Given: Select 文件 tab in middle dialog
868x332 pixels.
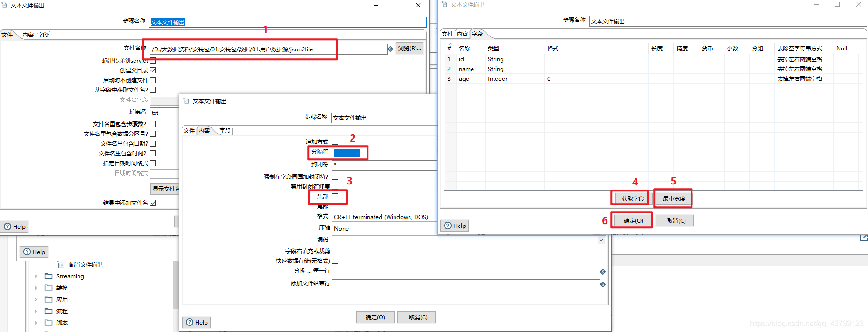Looking at the screenshot, I should [189, 130].
